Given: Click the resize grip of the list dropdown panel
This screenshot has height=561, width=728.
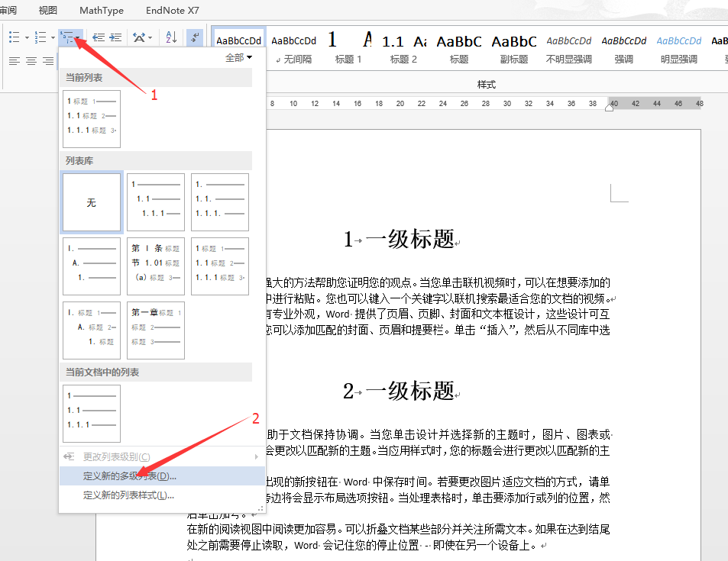Looking at the screenshot, I should pyautogui.click(x=260, y=508).
